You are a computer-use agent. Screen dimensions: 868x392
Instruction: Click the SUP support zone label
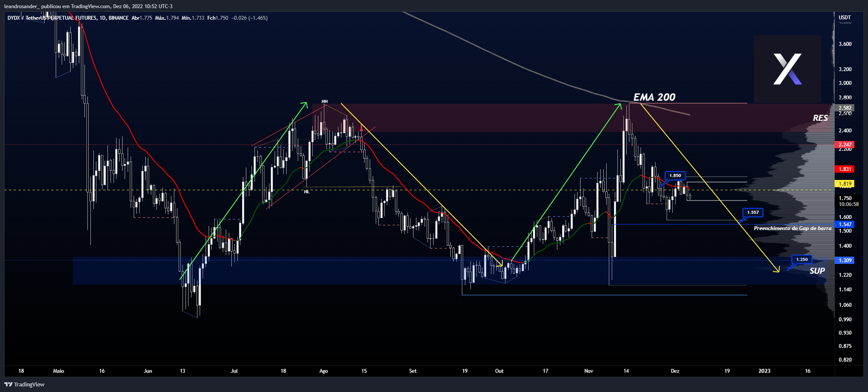point(817,271)
